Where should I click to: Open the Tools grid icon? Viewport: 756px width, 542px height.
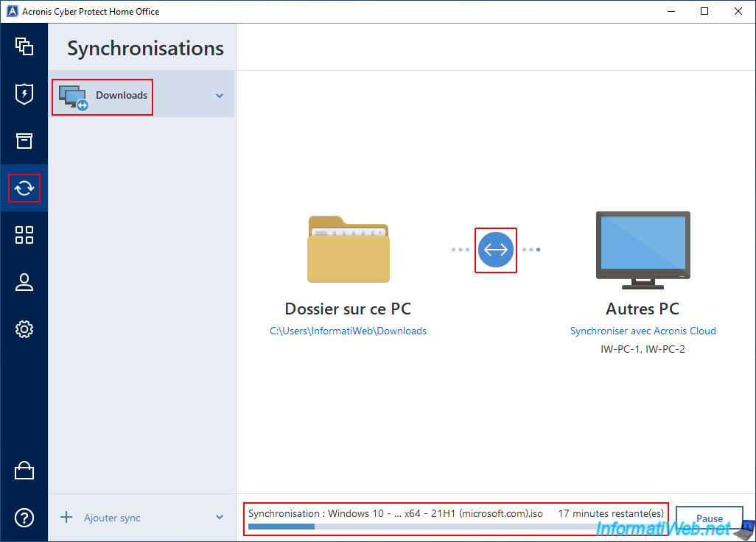(x=24, y=235)
